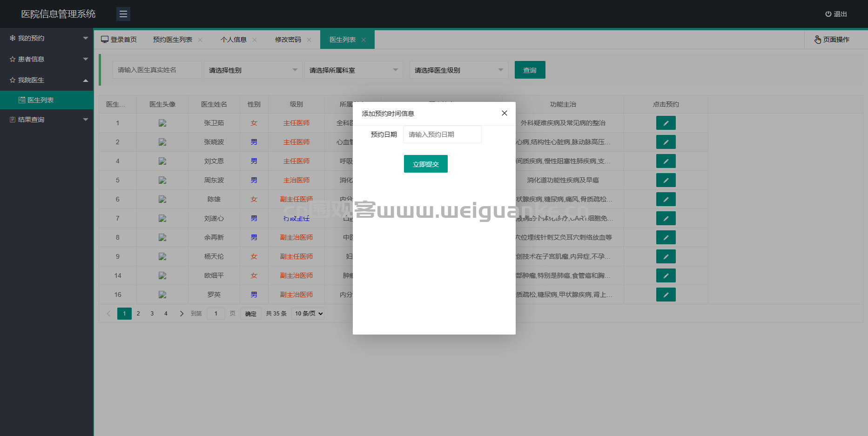Go to pagination page 4
This screenshot has height=436, width=868.
click(x=166, y=314)
